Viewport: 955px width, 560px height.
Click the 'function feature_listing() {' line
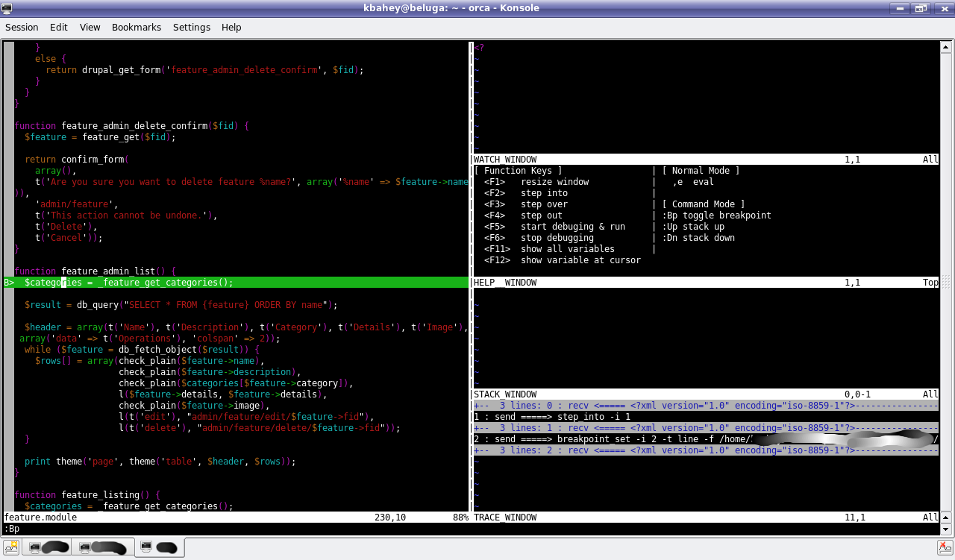tap(87, 495)
